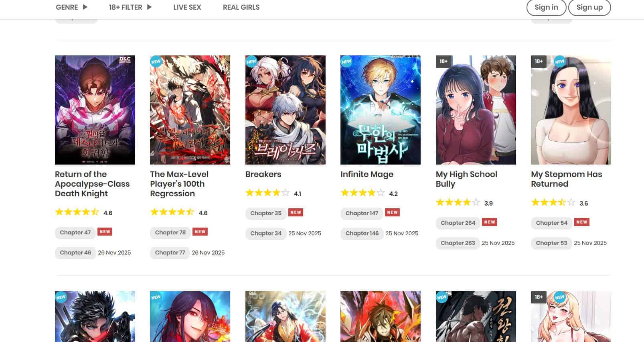644x342 pixels.
Task: Click the "25 Nov 2025" date beside Chapter 53
Action: tap(590, 243)
